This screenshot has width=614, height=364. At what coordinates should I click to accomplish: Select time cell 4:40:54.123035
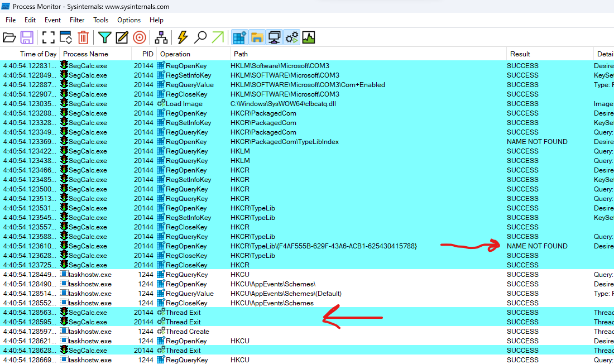[x=30, y=104]
